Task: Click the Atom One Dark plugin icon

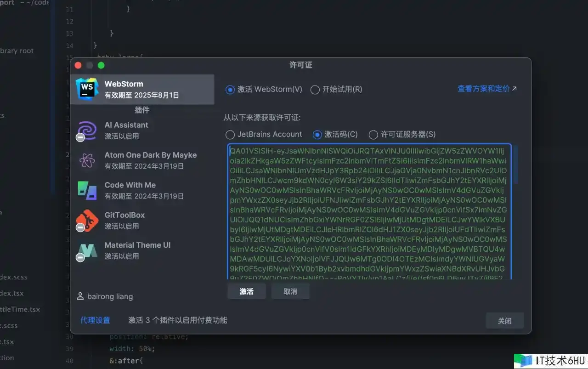Action: (87, 160)
